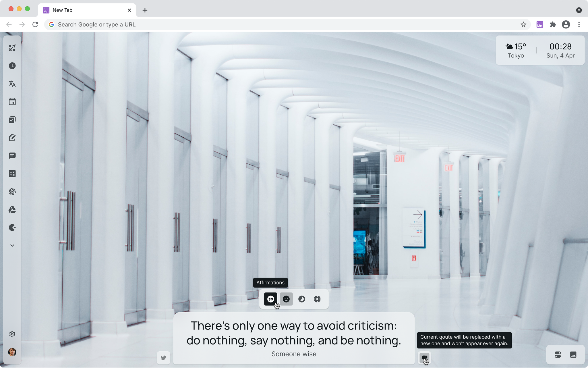The image size is (588, 368).
Task: Launch the Calculator from the sidebar
Action: click(12, 174)
